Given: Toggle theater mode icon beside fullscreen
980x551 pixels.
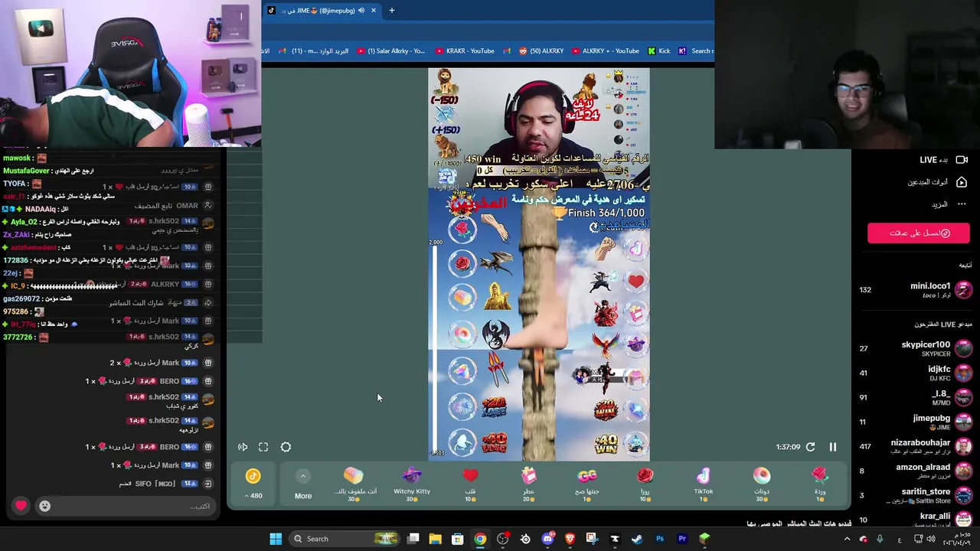Looking at the screenshot, I should click(243, 447).
